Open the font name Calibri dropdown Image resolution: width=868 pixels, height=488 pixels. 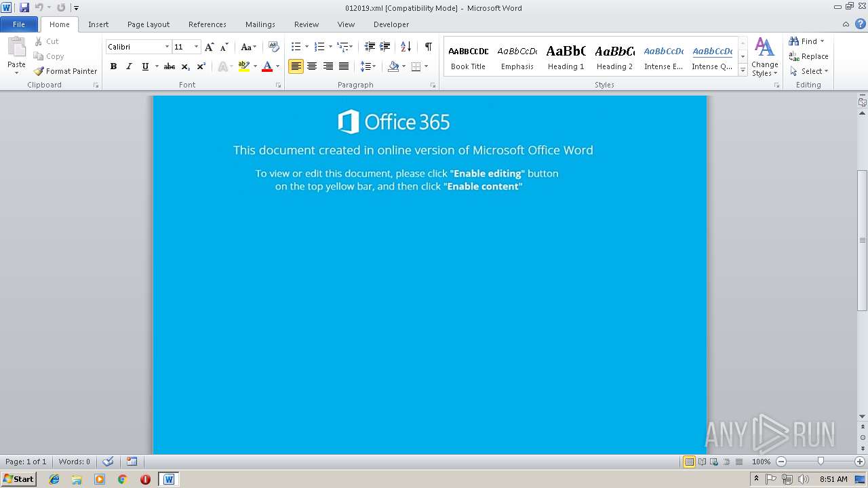click(x=167, y=47)
